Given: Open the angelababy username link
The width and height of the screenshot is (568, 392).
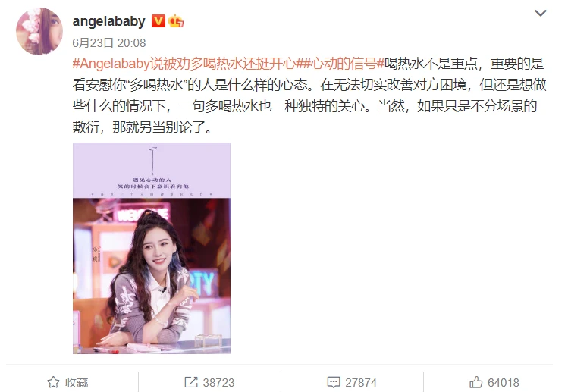Looking at the screenshot, I should 108,21.
